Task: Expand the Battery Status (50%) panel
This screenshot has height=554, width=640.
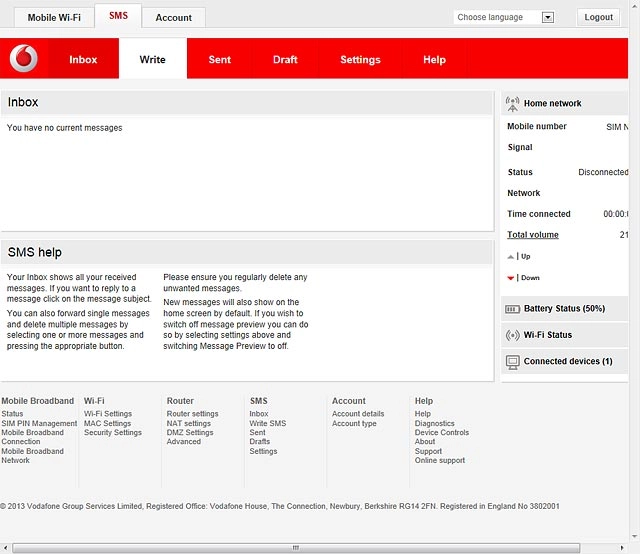Action: tap(564, 309)
